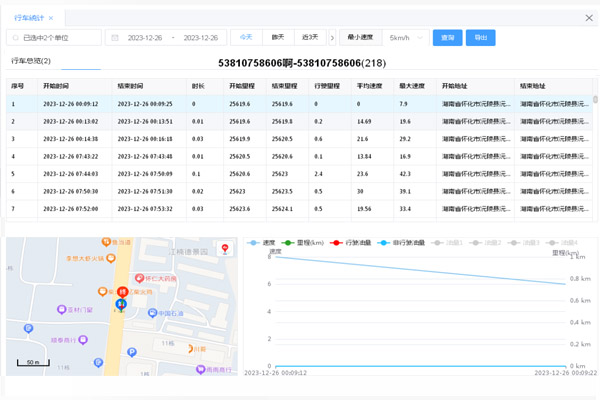Click the 查询 query button
This screenshot has height=400, width=600.
coord(447,38)
